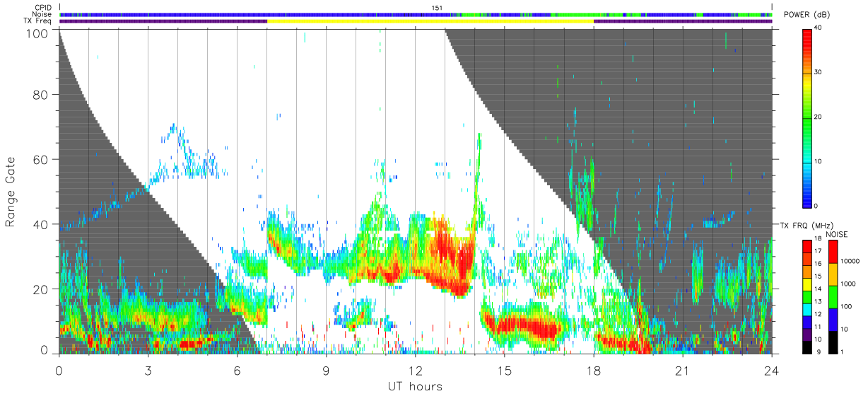Click Range Gate axis tick label "60"

pos(40,159)
